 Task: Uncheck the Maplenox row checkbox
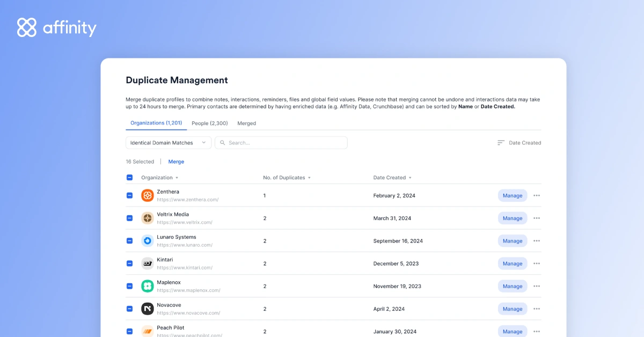pos(129,286)
